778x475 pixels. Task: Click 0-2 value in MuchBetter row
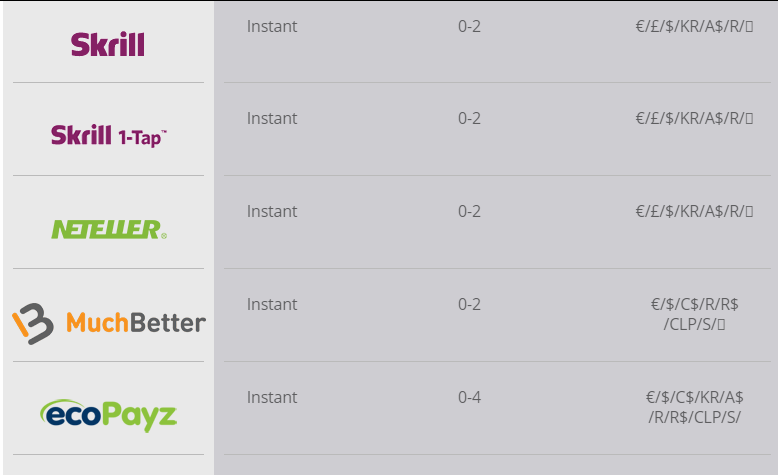point(469,304)
